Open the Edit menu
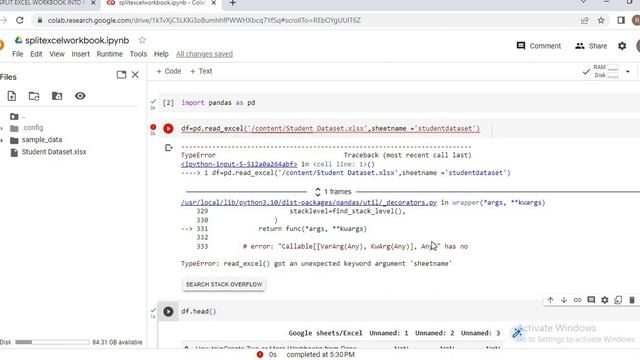The image size is (640, 360). [36, 54]
